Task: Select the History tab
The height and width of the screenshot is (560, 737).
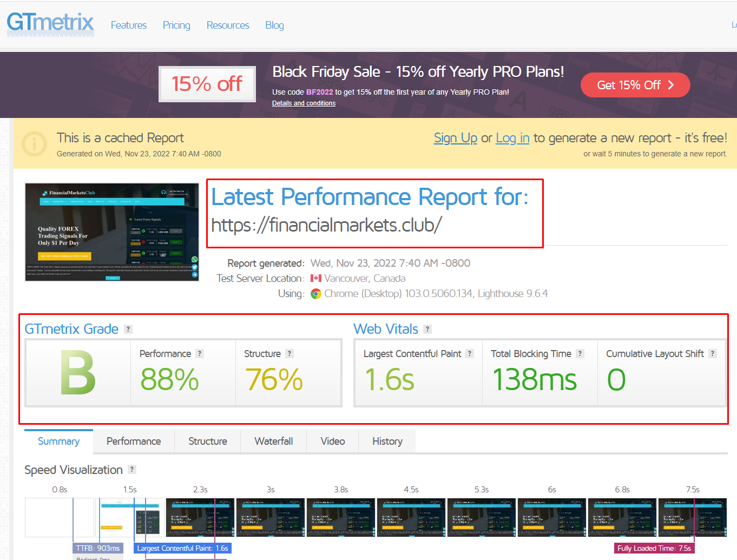Action: point(387,442)
